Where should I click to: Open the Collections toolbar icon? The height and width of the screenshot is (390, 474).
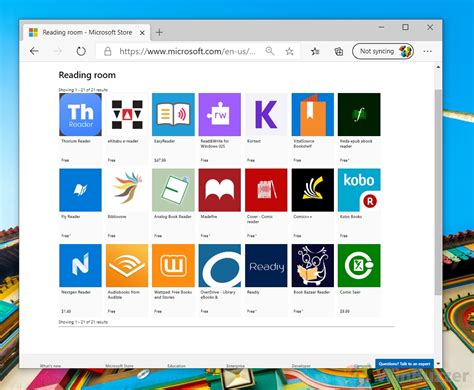[339, 51]
